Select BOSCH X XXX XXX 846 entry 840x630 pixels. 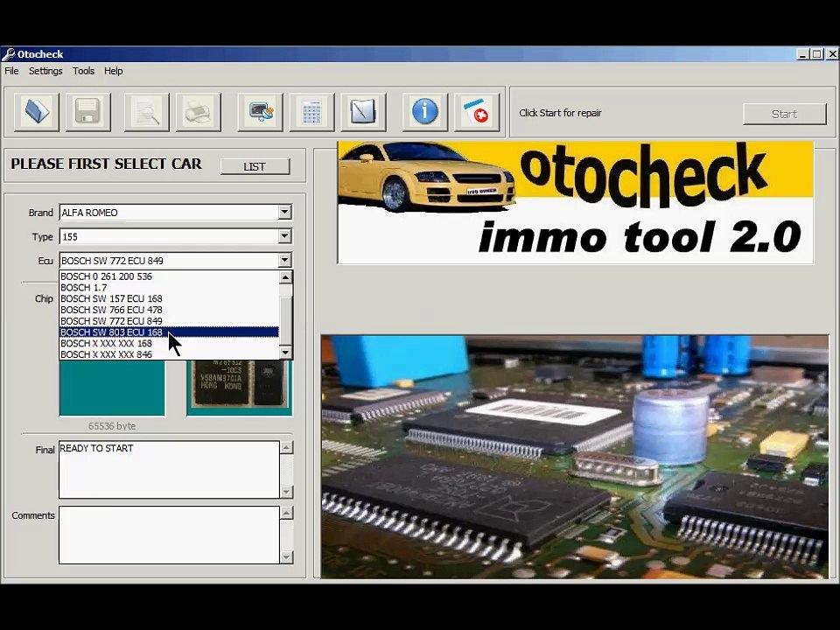[169, 354]
